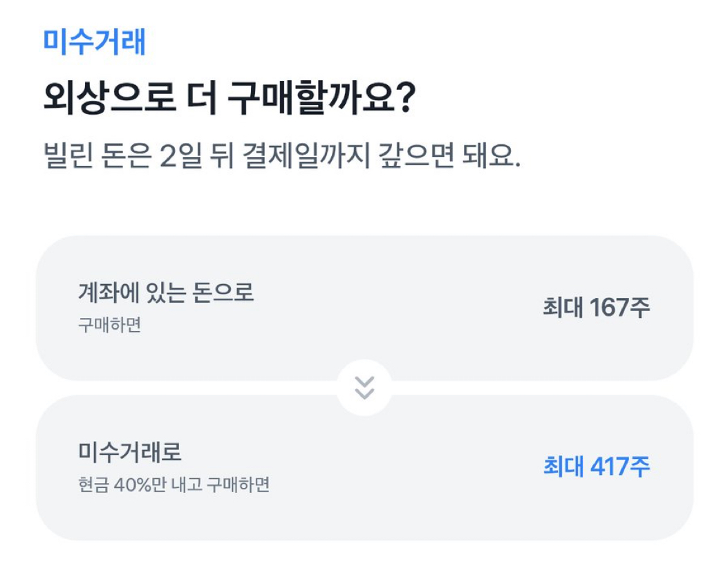Click the 현금 40%만 내고 구매하면 caption

tap(174, 485)
